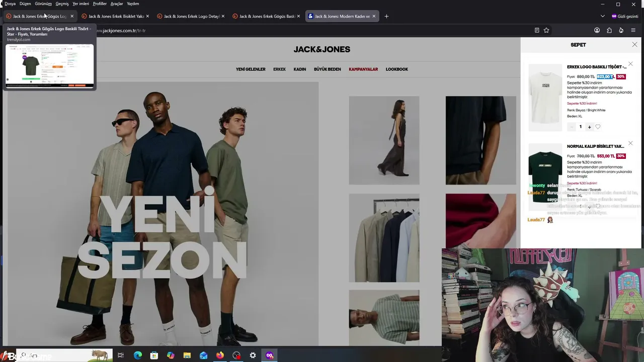Image resolution: width=644 pixels, height=362 pixels.
Task: Open Windows Settings gear on taskbar
Action: point(253,355)
